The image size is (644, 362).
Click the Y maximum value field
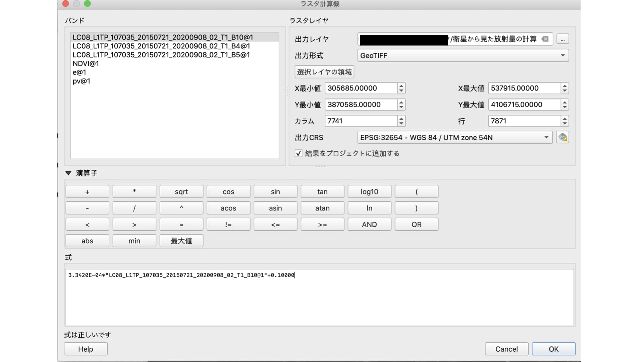(x=524, y=105)
